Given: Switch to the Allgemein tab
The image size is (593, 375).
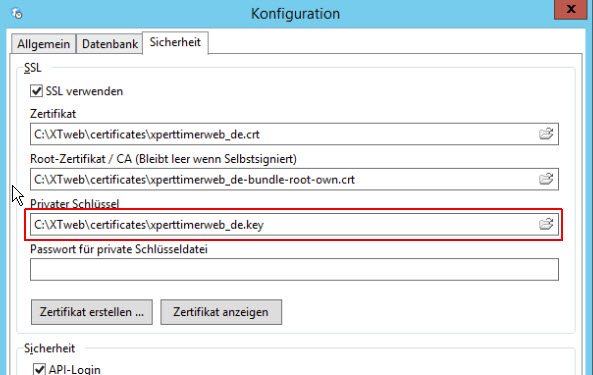Looking at the screenshot, I should click(x=43, y=44).
